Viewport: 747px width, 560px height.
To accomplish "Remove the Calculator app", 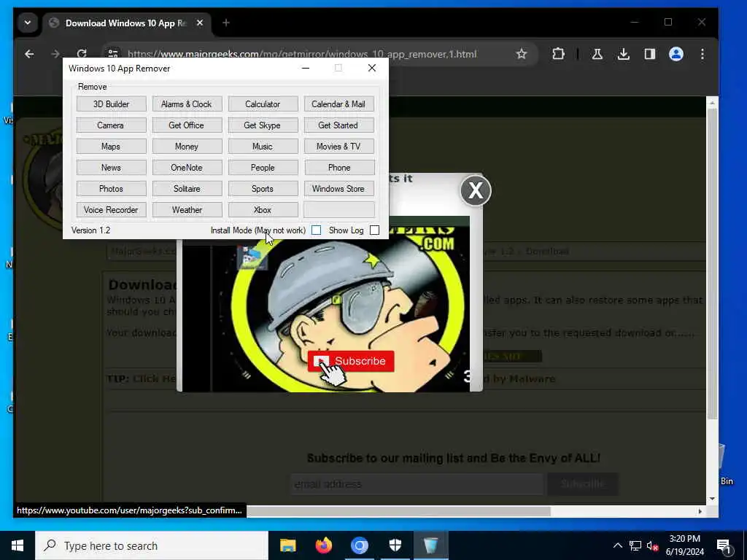I will (x=263, y=104).
